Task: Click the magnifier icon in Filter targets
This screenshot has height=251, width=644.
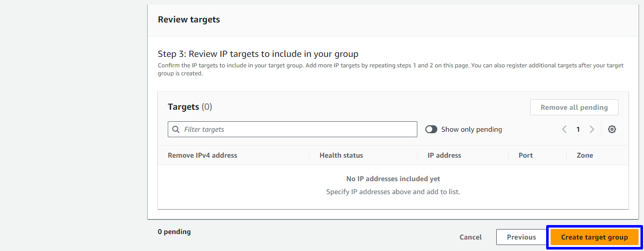Action: [176, 129]
